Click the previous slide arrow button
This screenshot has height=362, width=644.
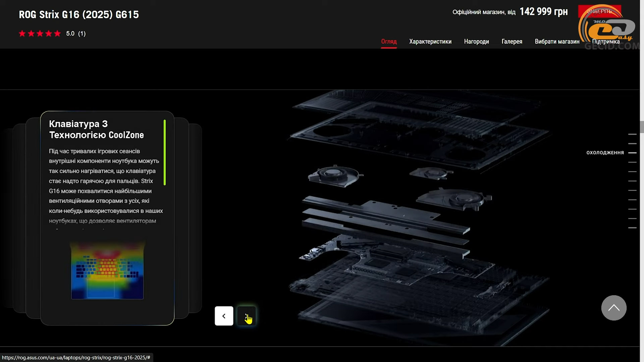point(224,316)
